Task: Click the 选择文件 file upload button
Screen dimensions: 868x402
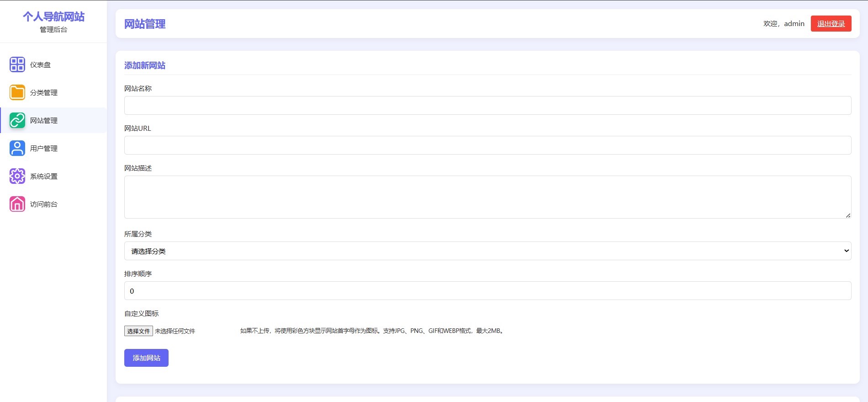Action: 138,331
